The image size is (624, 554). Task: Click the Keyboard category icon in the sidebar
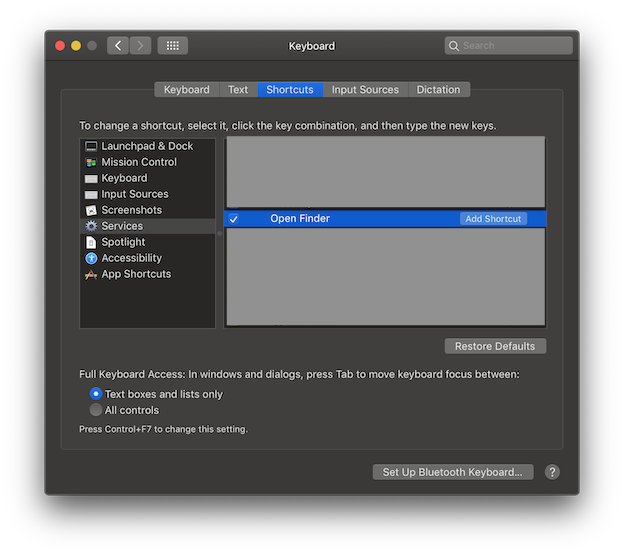pos(91,179)
